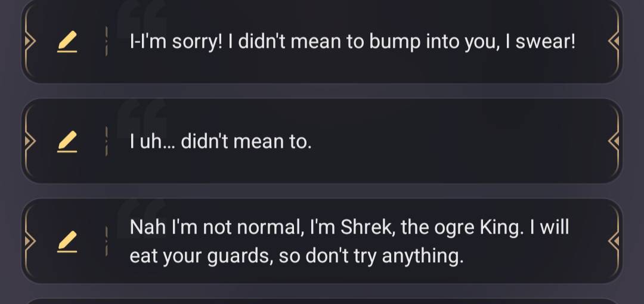Image resolution: width=644 pixels, height=304 pixels.
Task: Click right gold arrow on "I-I'm sorry!" card
Action: (x=614, y=41)
